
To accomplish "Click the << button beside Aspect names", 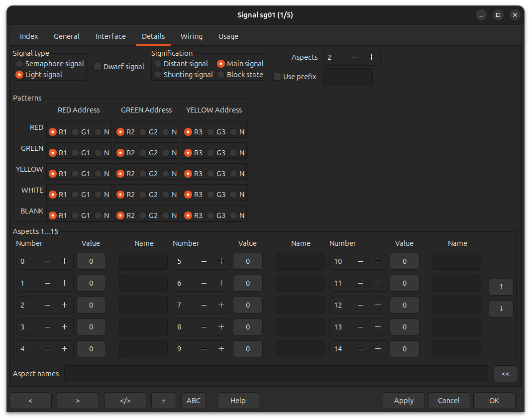I will tap(505, 374).
